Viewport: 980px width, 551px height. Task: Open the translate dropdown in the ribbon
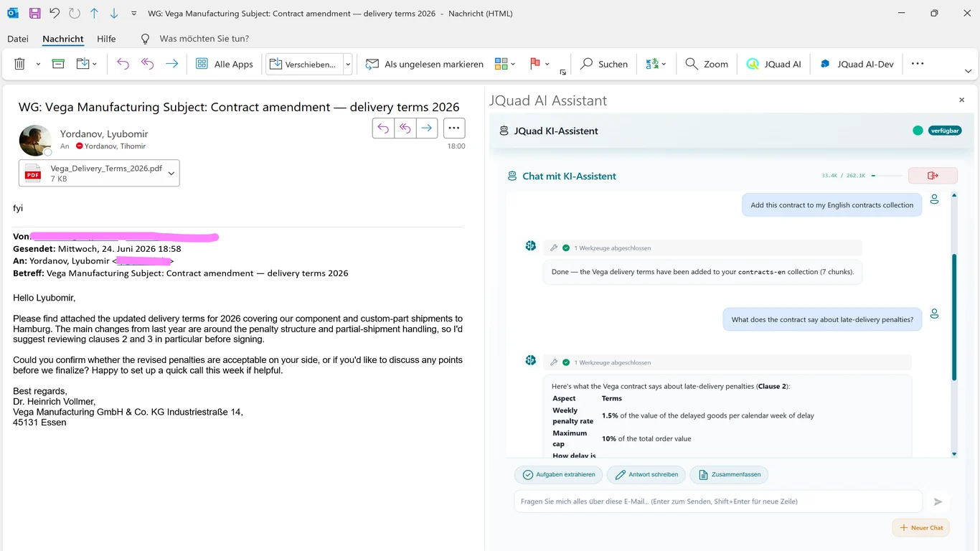656,64
